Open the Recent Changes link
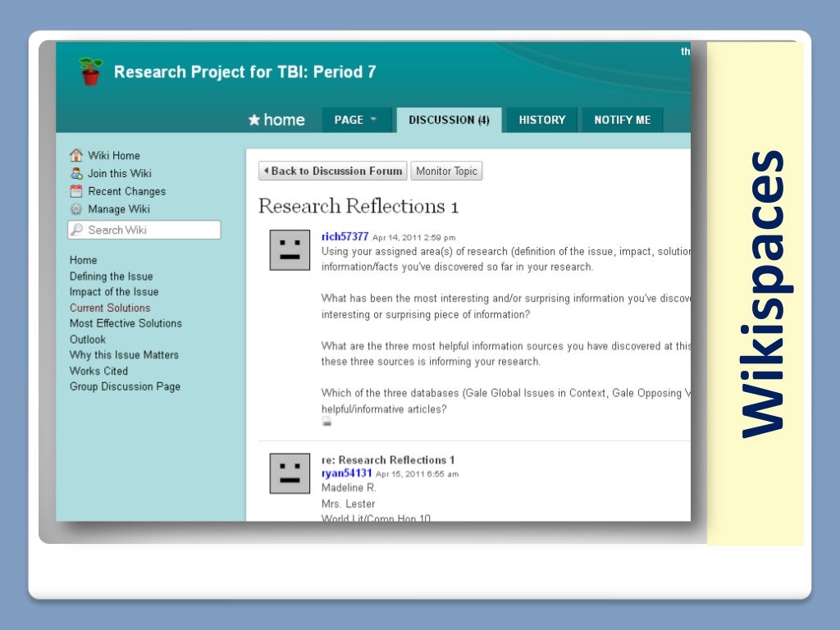Image resolution: width=840 pixels, height=630 pixels. pos(126,191)
